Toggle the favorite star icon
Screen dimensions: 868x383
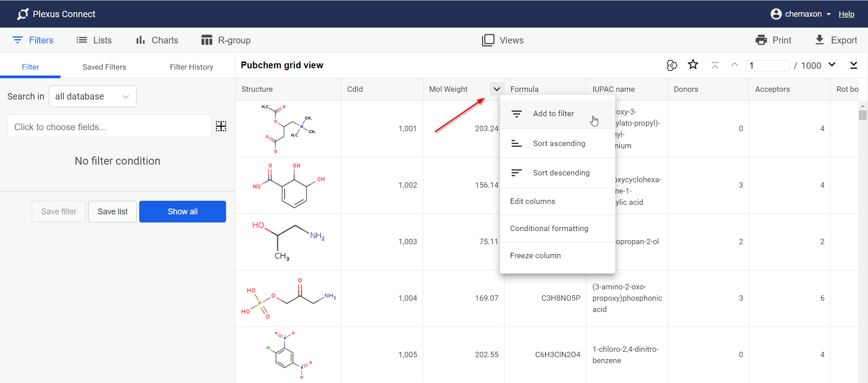pos(693,65)
